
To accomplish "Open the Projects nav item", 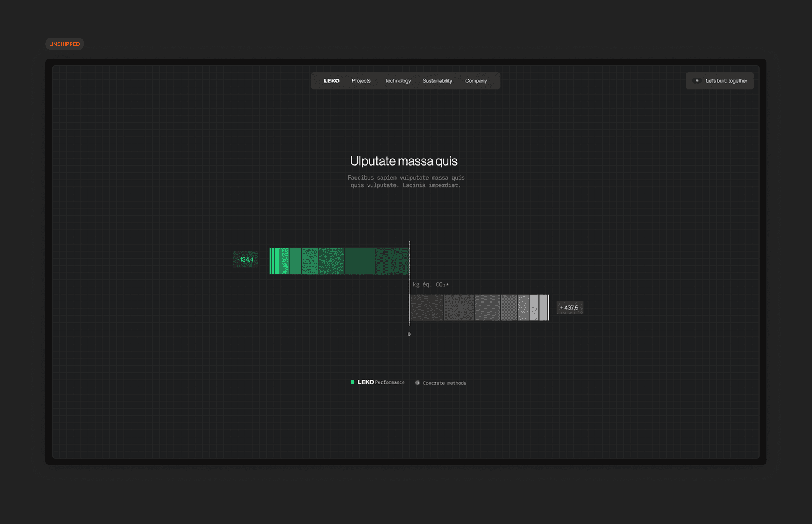I will (361, 81).
